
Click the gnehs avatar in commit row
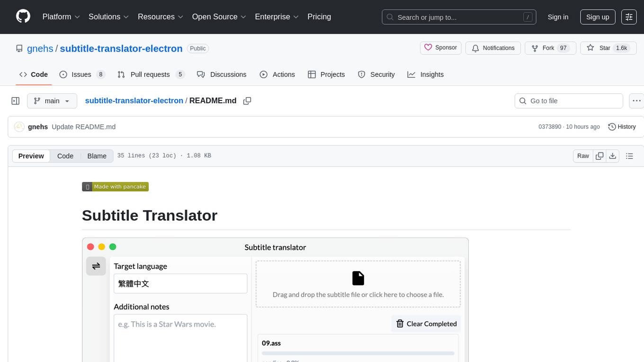pos(19,127)
